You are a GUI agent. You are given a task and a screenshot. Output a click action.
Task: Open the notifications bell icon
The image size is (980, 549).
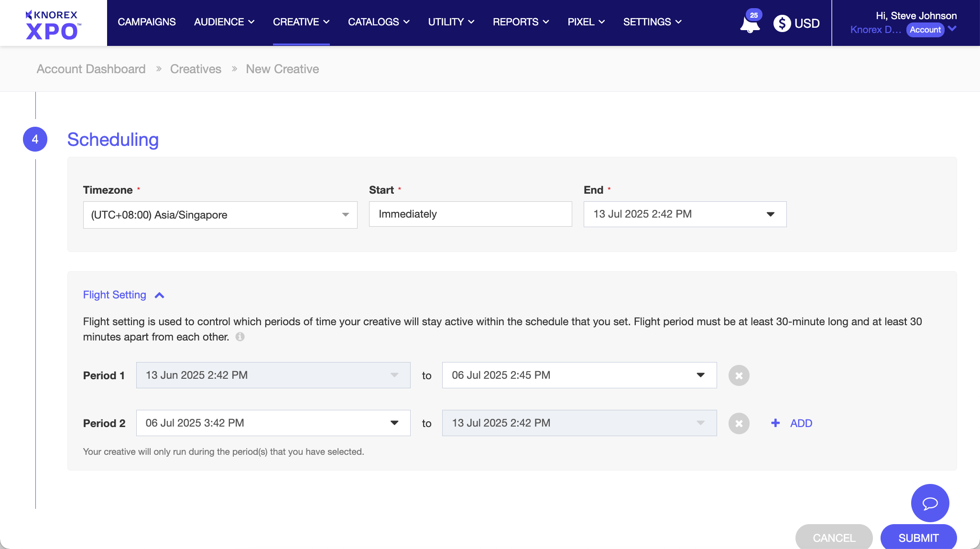coord(750,24)
